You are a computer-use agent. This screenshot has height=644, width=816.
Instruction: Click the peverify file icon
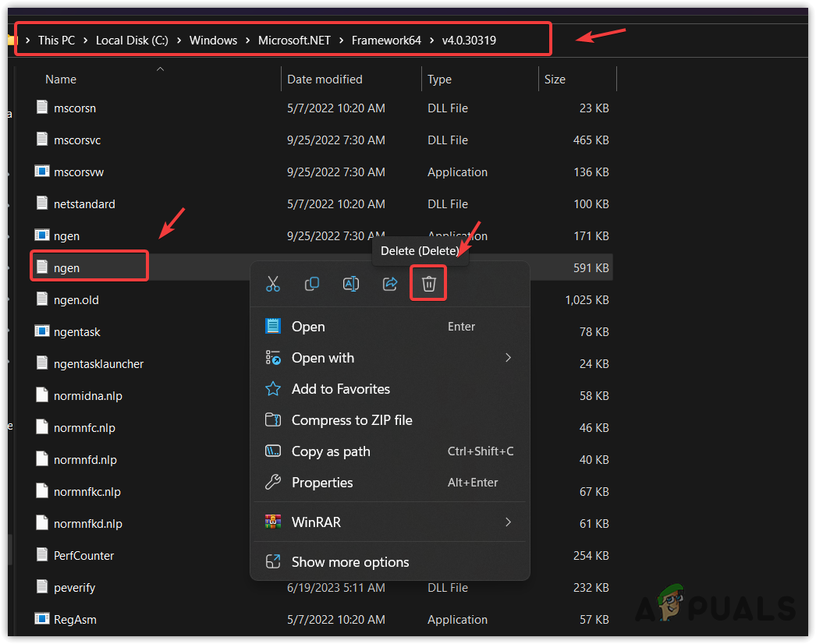(42, 587)
